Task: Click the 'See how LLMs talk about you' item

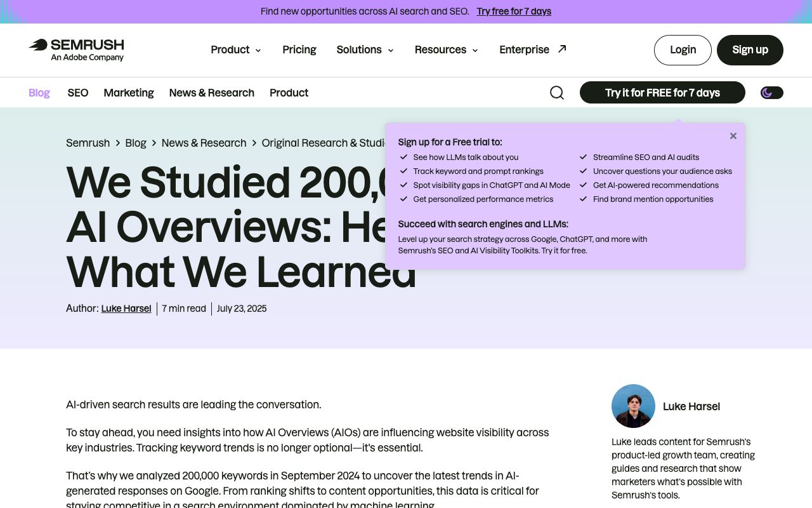Action: pyautogui.click(x=466, y=157)
